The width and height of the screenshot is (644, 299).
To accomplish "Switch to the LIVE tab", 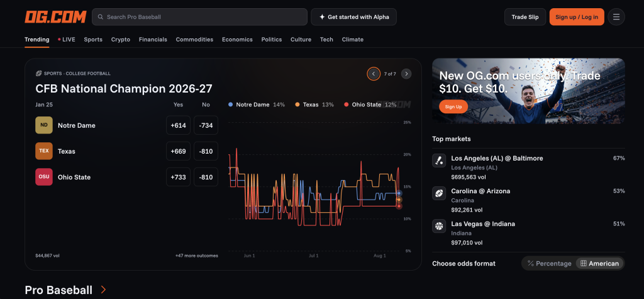I will (x=67, y=40).
